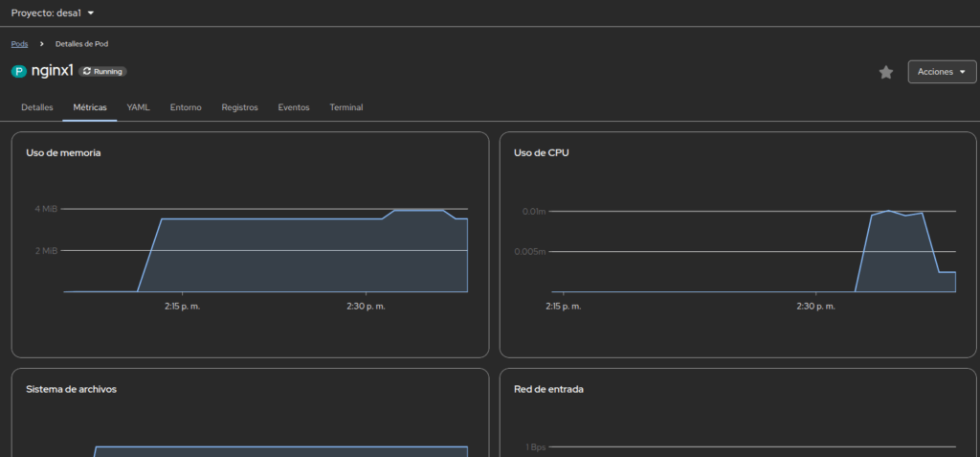
Task: Click the Running status sync icon
Action: 87,72
